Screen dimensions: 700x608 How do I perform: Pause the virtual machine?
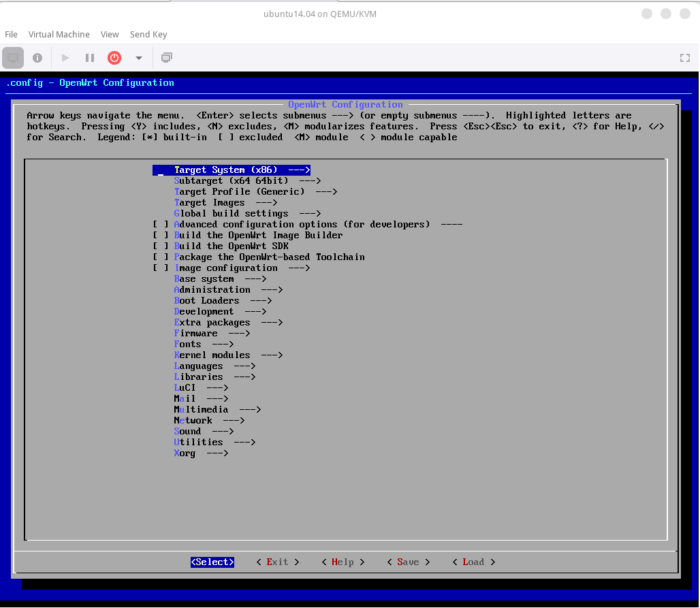tap(90, 58)
